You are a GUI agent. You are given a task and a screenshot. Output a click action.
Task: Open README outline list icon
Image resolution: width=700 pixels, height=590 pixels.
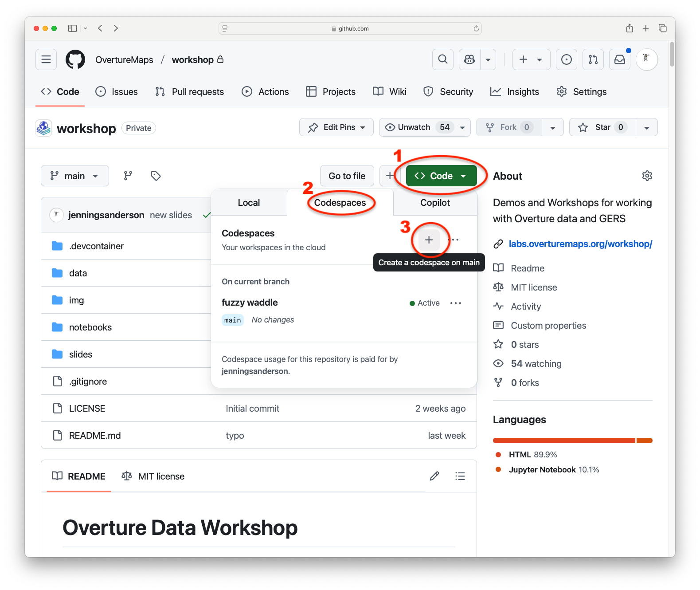point(460,476)
